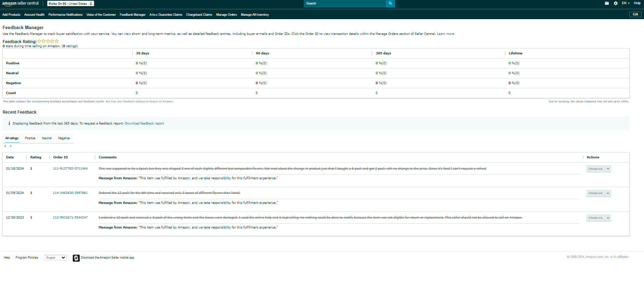
Task: Click the 12/30/2023 date cell
Action: click(x=15, y=218)
